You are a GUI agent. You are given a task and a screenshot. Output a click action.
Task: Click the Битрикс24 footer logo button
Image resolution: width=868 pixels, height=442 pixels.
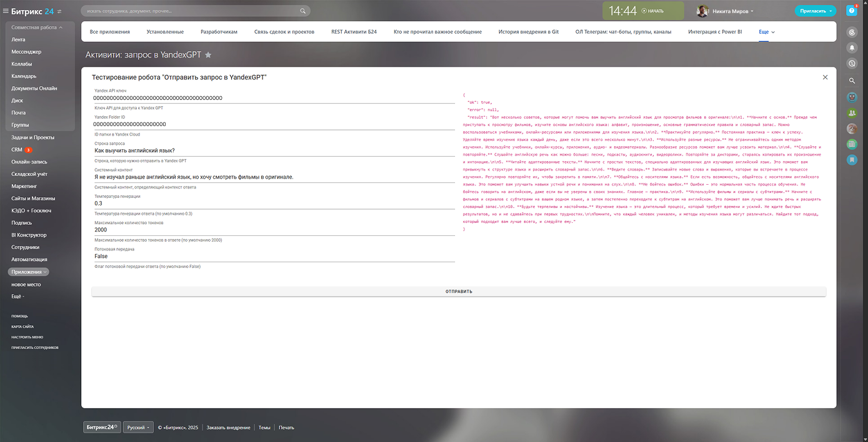click(101, 428)
